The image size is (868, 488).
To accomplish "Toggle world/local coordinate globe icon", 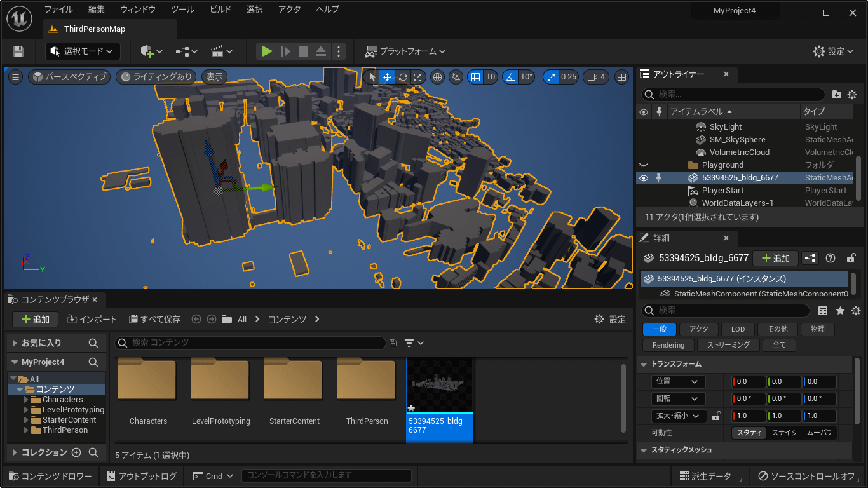I will [437, 77].
